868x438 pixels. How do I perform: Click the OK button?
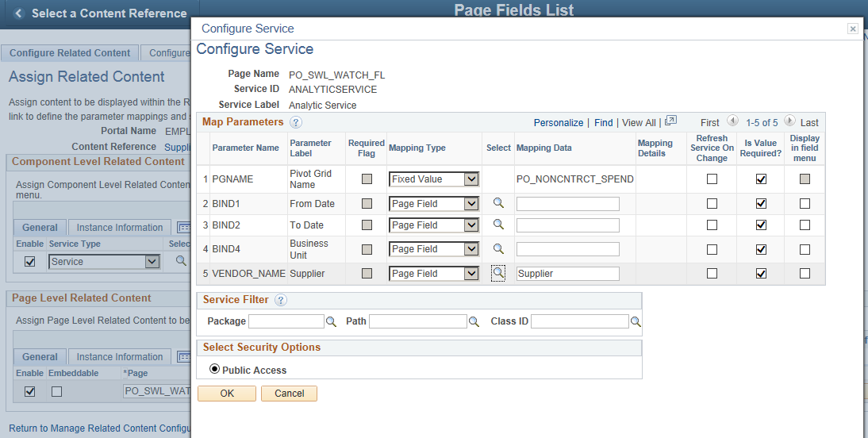(x=227, y=393)
